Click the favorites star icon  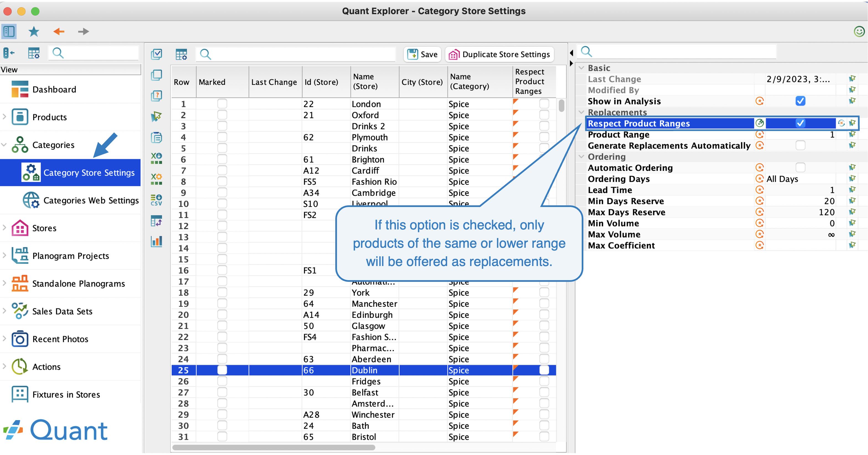tap(34, 31)
